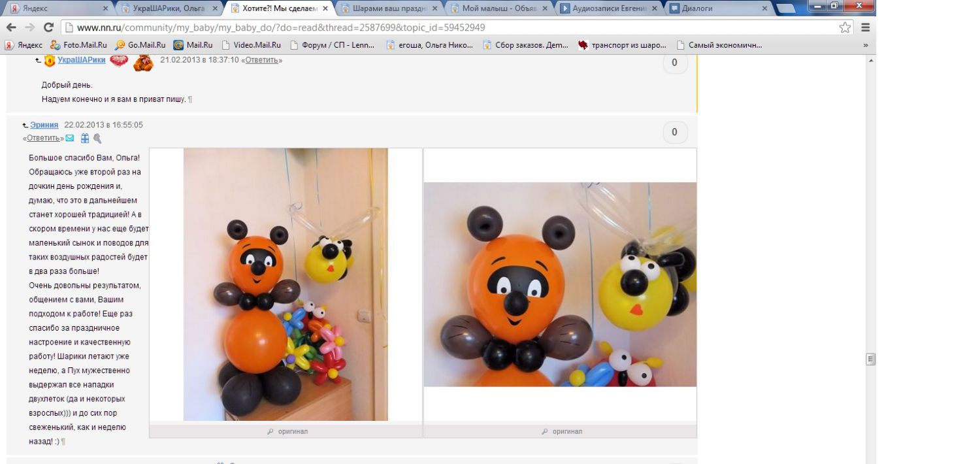Image resolution: width=980 pixels, height=464 pixels.
Task: Click the magnifier icon beside Эриния's reply
Action: coord(97,139)
